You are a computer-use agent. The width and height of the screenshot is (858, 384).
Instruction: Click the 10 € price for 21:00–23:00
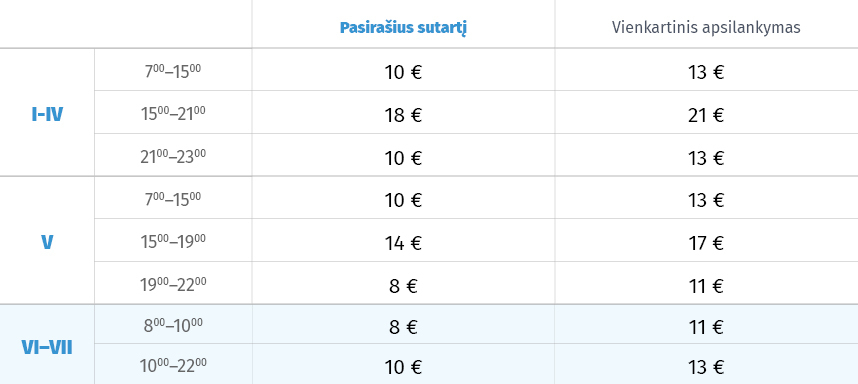coord(403,158)
